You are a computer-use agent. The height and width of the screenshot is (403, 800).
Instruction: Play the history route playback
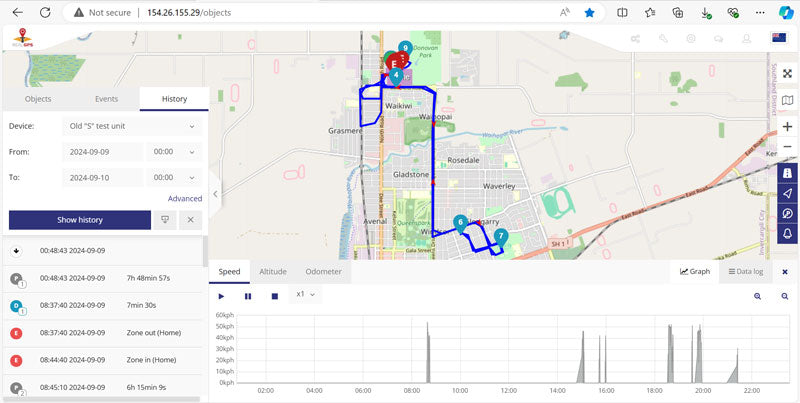pos(222,295)
